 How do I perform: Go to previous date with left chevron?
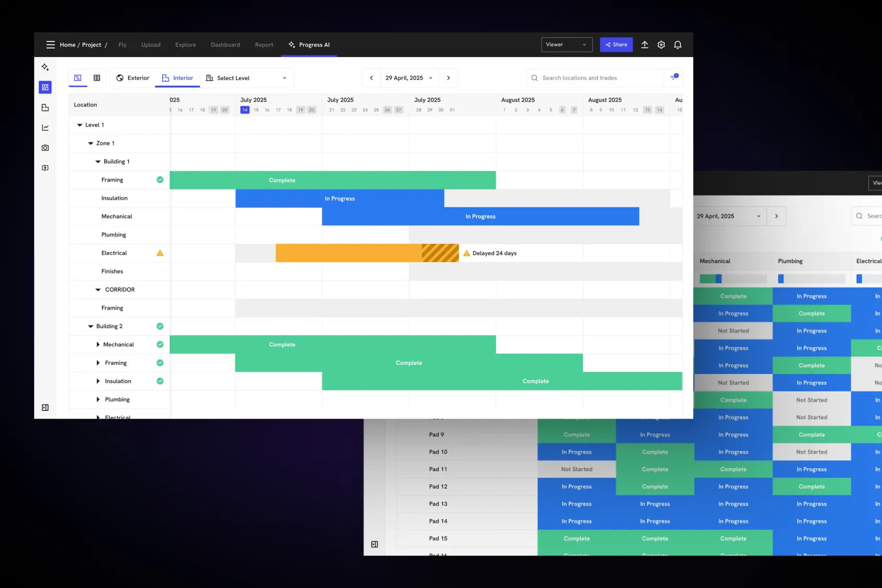(371, 78)
